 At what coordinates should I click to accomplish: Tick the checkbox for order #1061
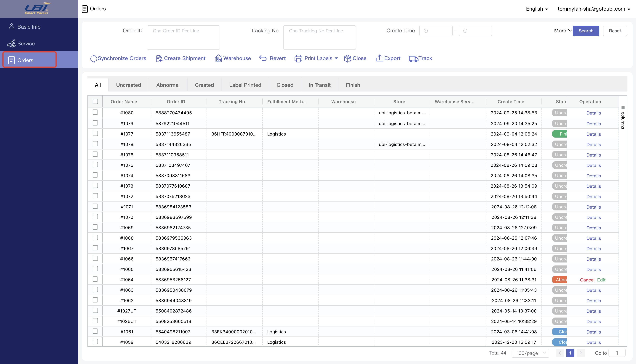pyautogui.click(x=95, y=331)
